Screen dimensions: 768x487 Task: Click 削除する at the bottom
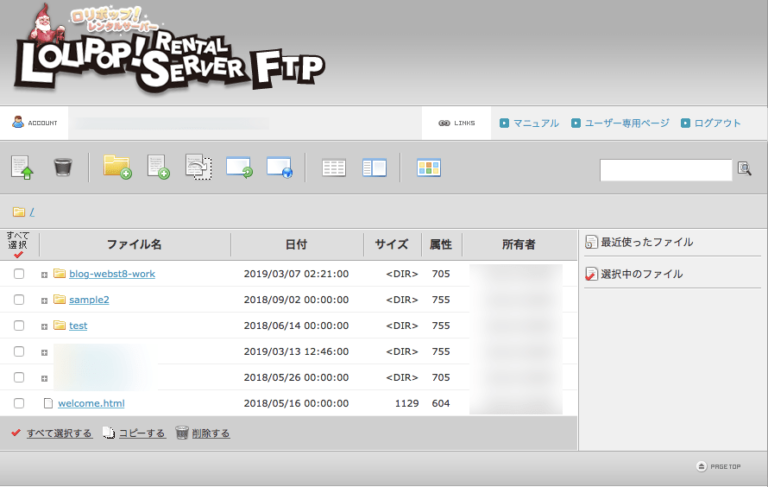pos(211,433)
